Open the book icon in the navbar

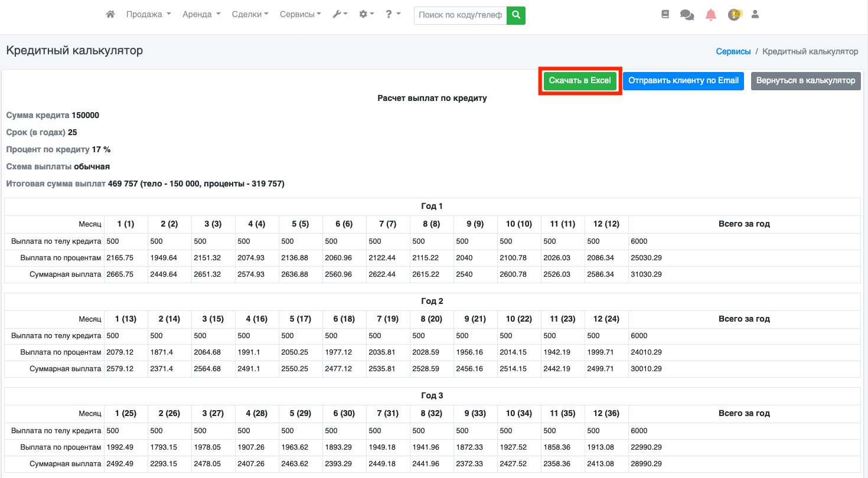click(665, 15)
